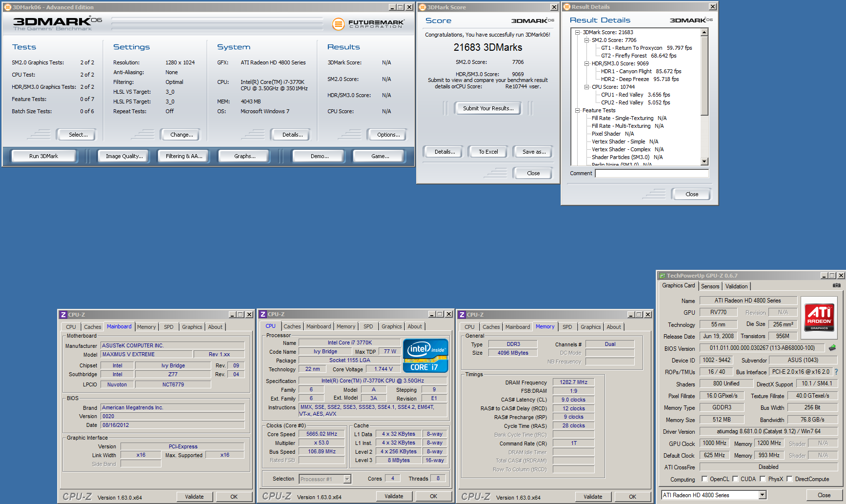The width and height of the screenshot is (846, 504).
Task: Click To Excel in Score window
Action: (488, 152)
